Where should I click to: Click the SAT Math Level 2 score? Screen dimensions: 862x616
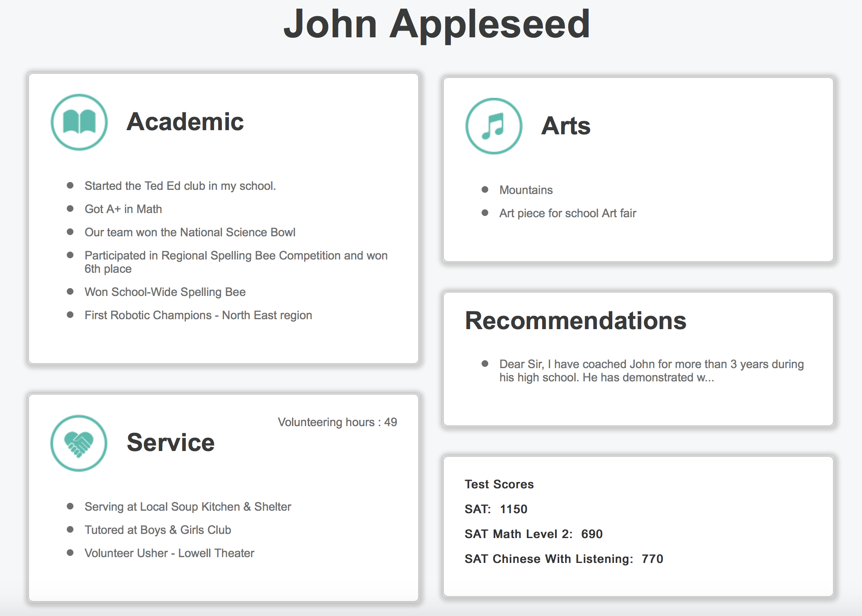(x=533, y=534)
